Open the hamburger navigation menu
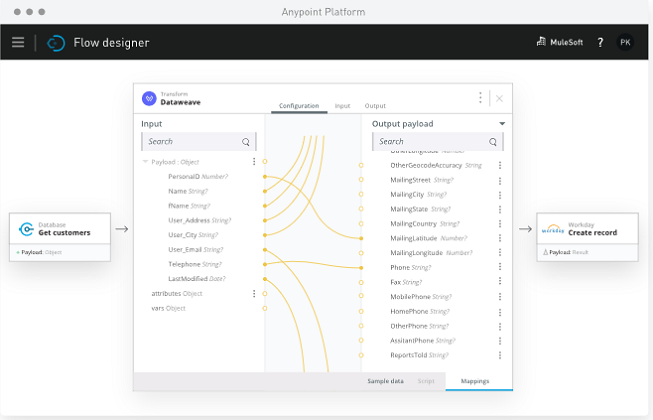 18,42
